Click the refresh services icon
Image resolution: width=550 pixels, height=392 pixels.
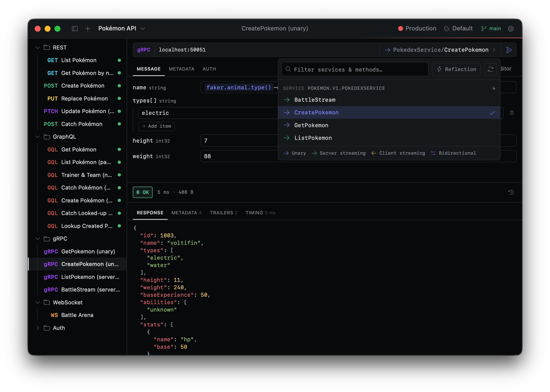coord(491,69)
